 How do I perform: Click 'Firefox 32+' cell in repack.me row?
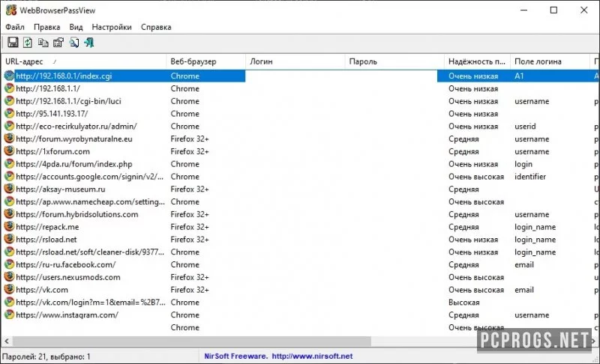click(x=190, y=226)
